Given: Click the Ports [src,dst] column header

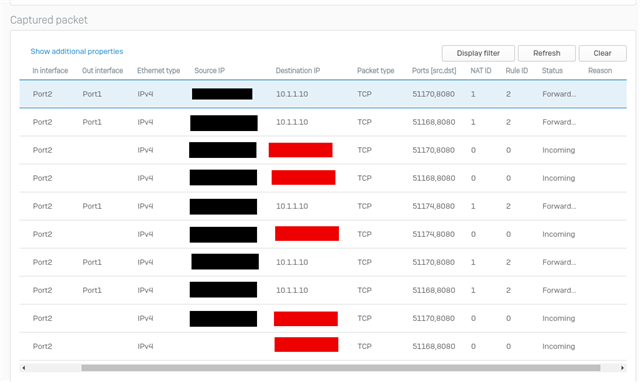Looking at the screenshot, I should (434, 71).
